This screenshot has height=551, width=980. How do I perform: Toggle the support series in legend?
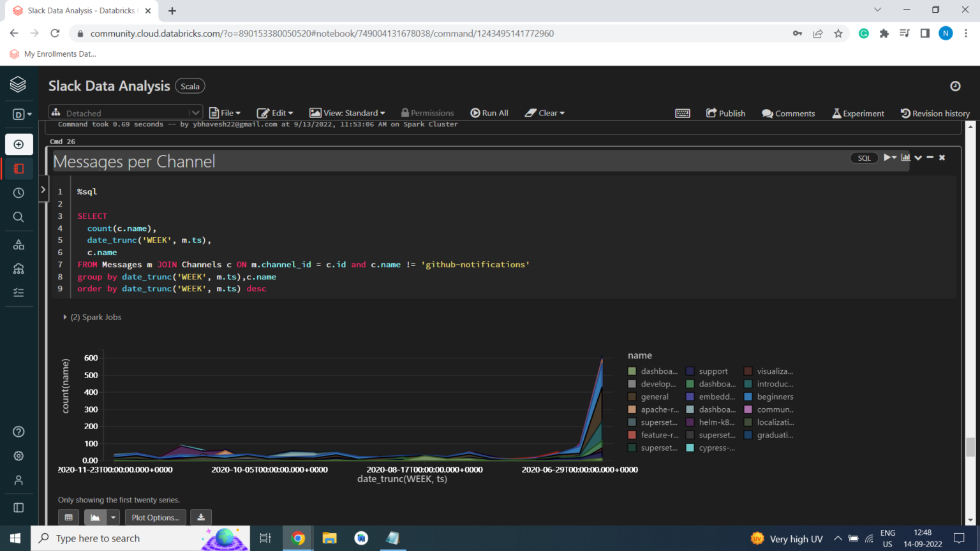pos(713,371)
